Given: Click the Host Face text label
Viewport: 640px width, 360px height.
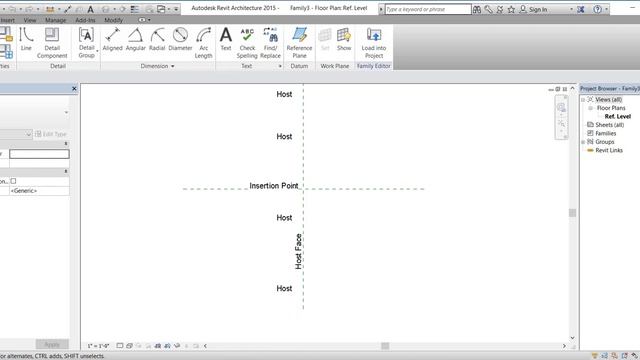Looking at the screenshot, I should pos(298,251).
